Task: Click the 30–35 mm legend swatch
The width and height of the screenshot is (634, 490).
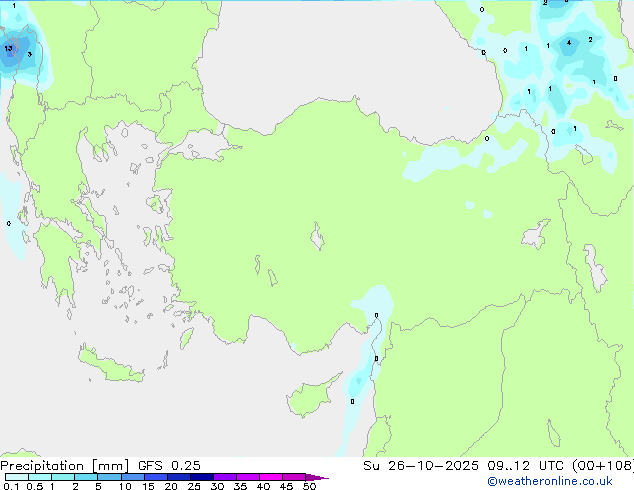Action: 225,477
